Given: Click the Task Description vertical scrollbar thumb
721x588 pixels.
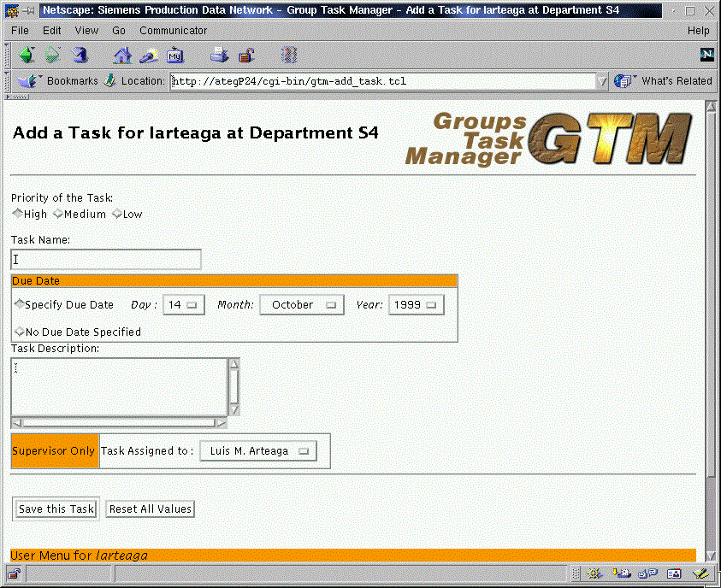Looking at the screenshot, I should coord(234,387).
